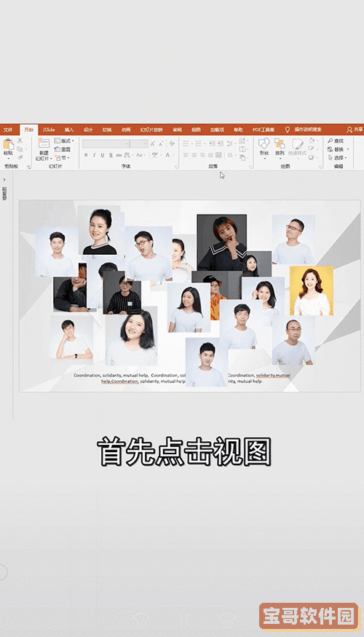This screenshot has height=637, width=364.
Task: Click the Text Direction icon
Action: pos(243,141)
